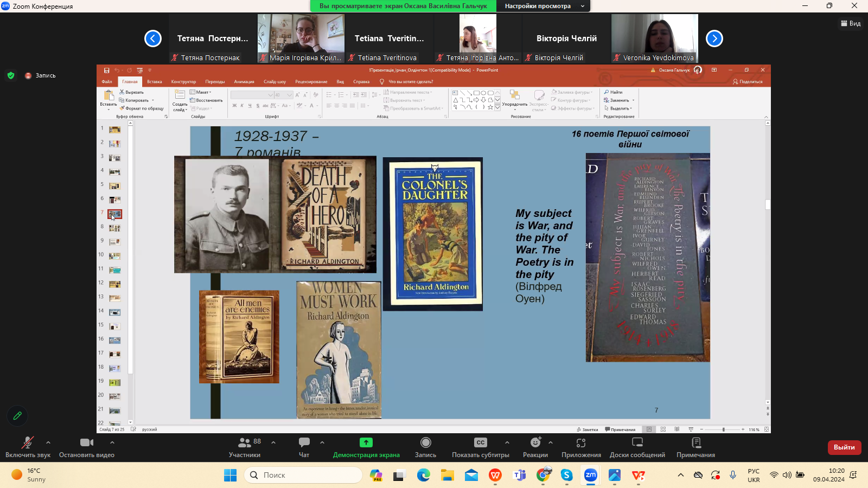Click the red Leave meeting button
Image resolution: width=868 pixels, height=488 pixels.
pyautogui.click(x=844, y=447)
